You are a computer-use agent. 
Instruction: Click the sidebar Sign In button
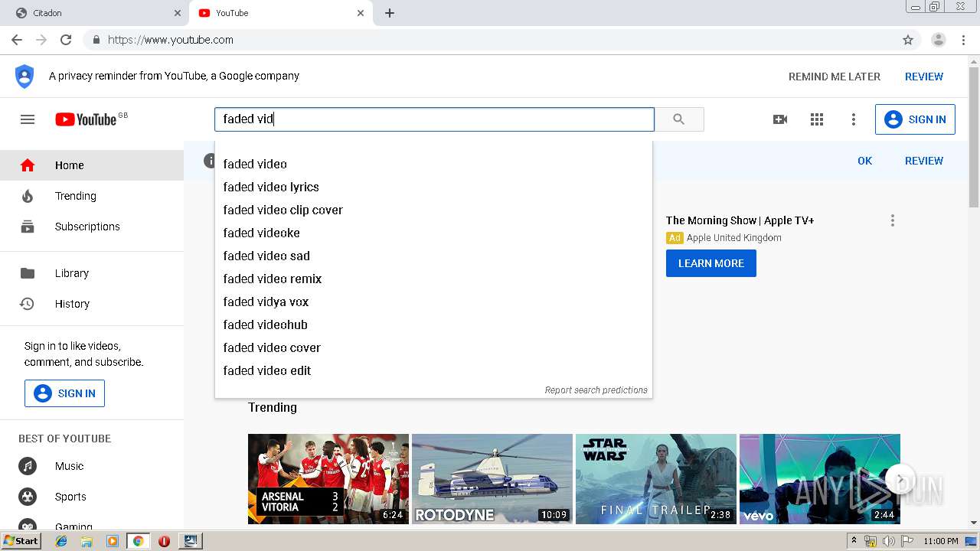(x=64, y=393)
